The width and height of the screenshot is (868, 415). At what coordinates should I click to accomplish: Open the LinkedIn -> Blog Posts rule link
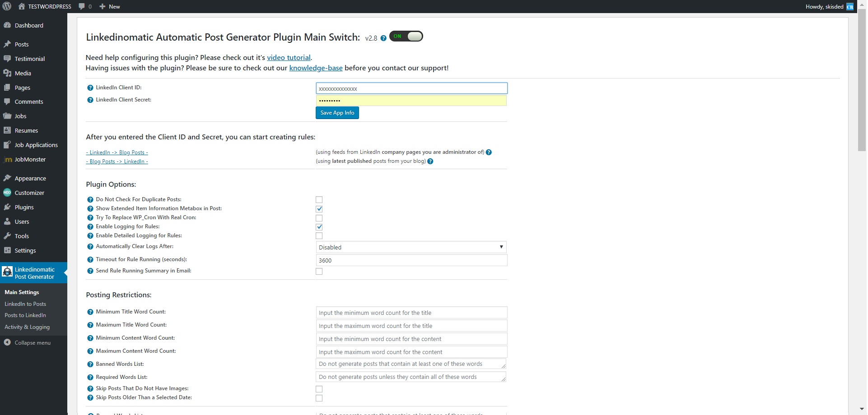tap(117, 152)
